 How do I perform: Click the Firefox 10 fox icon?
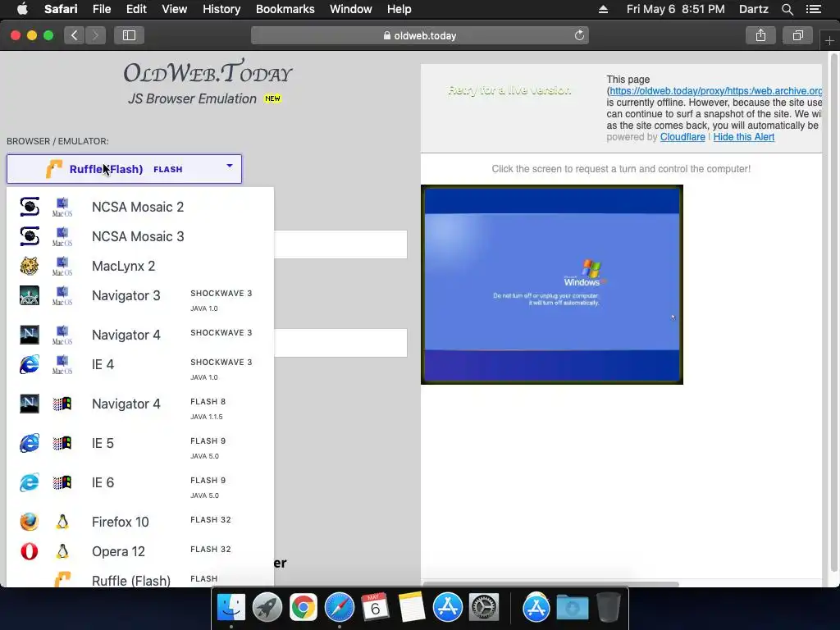point(29,521)
